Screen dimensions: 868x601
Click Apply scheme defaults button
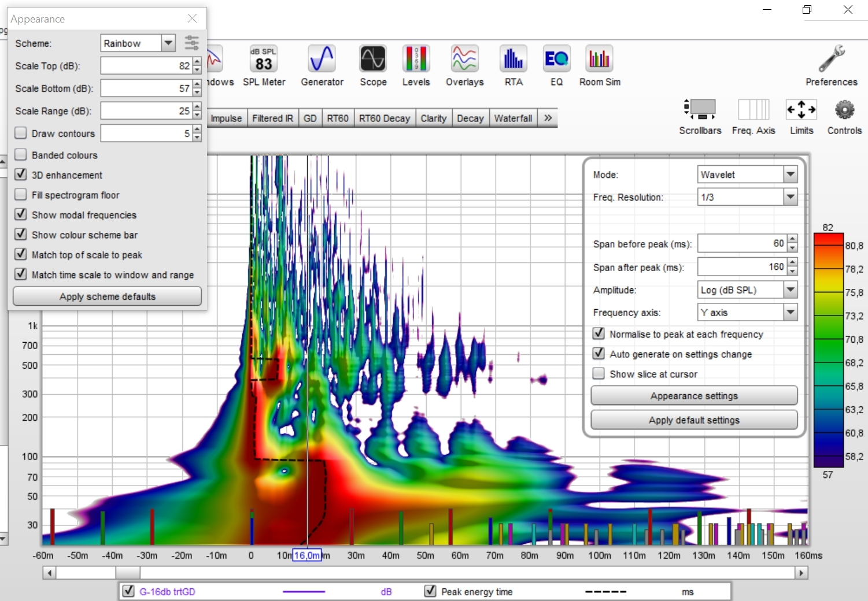(107, 296)
